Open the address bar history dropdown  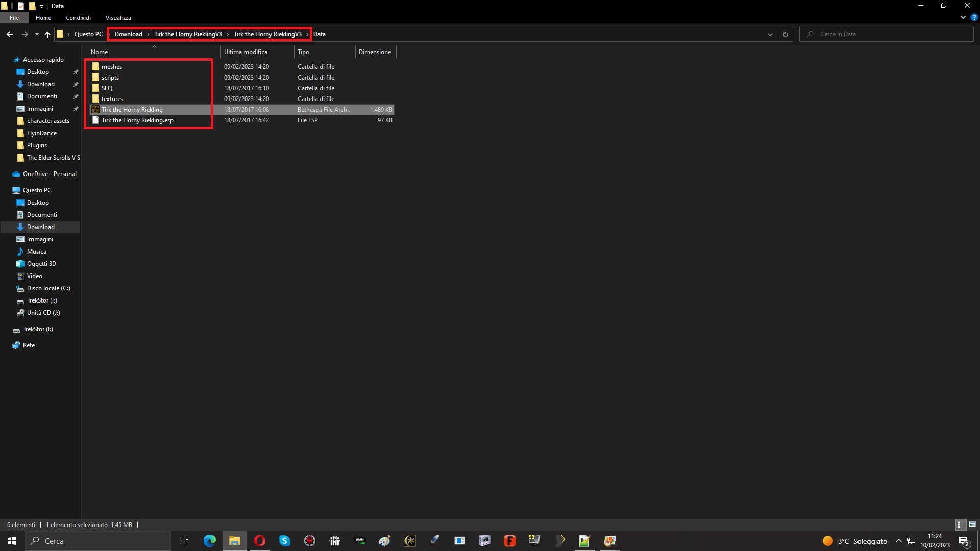pos(770,34)
